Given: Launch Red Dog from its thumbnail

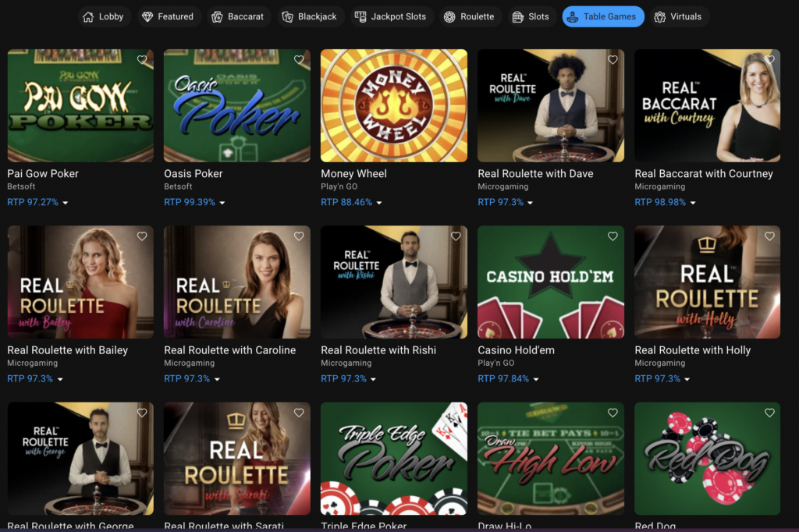Looking at the screenshot, I should click(707, 459).
